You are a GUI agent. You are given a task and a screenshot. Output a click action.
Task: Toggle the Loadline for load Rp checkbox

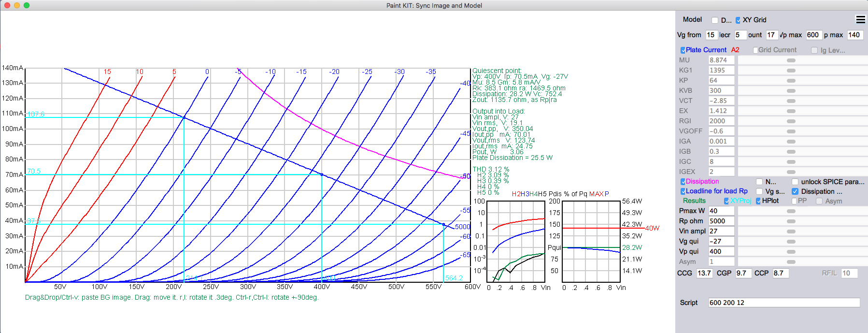(x=683, y=191)
